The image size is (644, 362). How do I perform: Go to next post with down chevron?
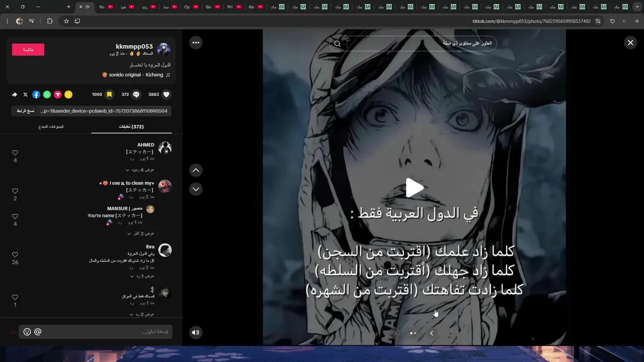(196, 189)
